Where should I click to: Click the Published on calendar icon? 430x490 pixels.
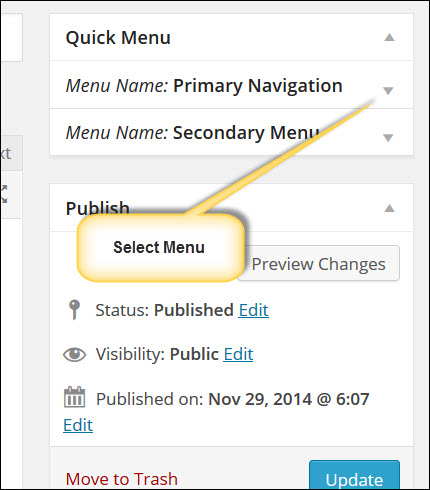pyautogui.click(x=74, y=397)
